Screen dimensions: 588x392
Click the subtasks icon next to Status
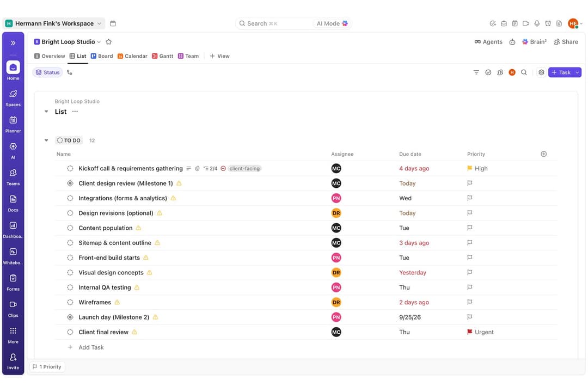click(x=70, y=72)
